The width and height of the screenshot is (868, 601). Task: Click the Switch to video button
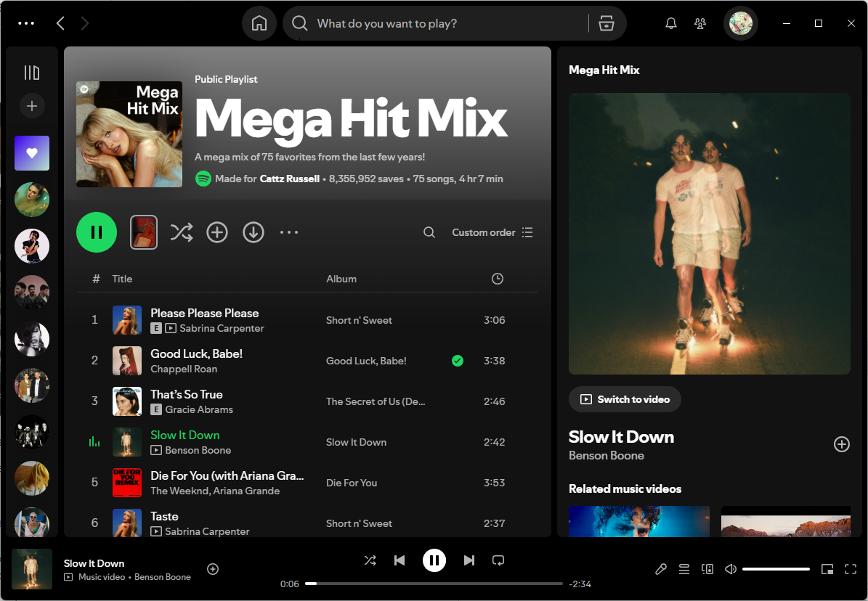tap(624, 399)
